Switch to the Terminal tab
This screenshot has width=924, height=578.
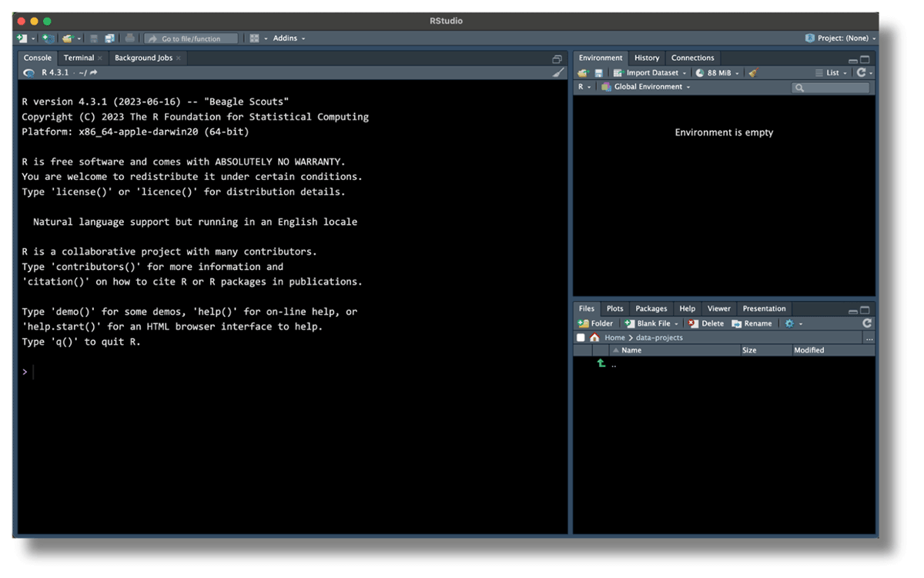click(79, 58)
